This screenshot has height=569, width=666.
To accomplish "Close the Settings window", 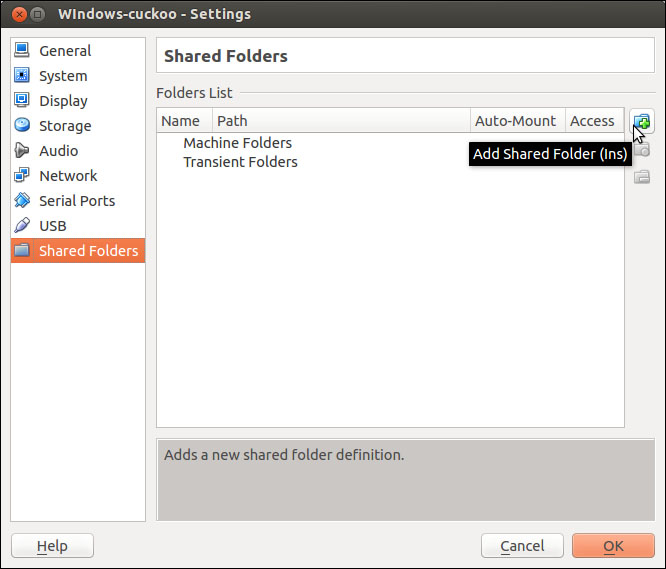I will click(x=19, y=14).
